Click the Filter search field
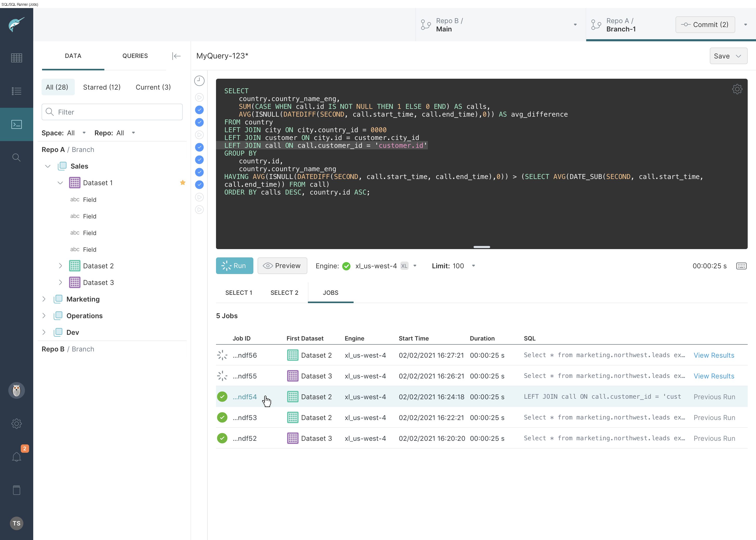756x540 pixels. tap(112, 112)
